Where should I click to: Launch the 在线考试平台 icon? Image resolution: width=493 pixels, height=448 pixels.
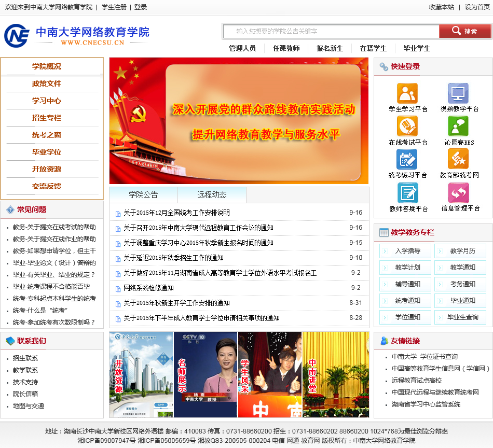(407, 127)
